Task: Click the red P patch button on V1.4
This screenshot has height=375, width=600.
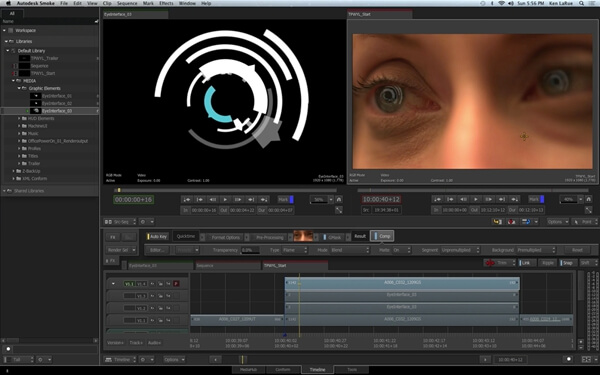Action: point(176,284)
